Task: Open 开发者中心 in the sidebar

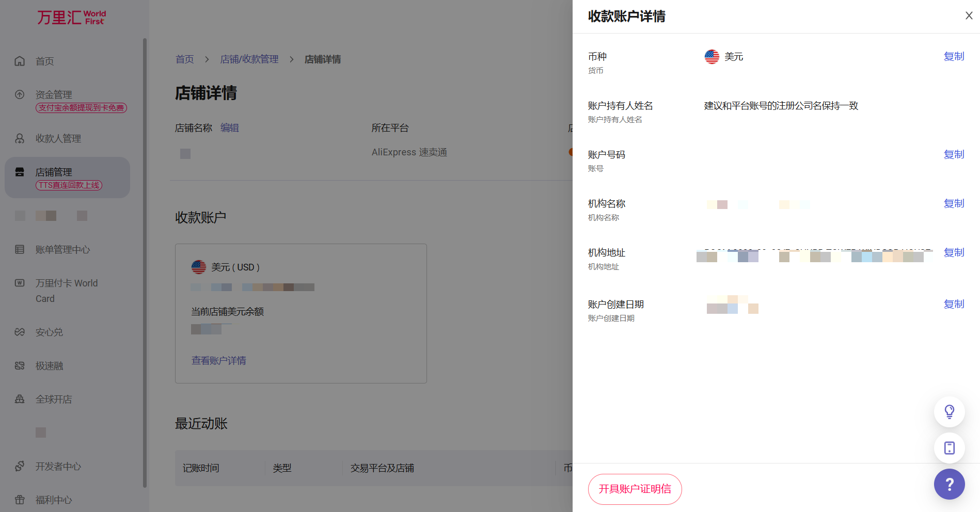Action: click(x=58, y=466)
